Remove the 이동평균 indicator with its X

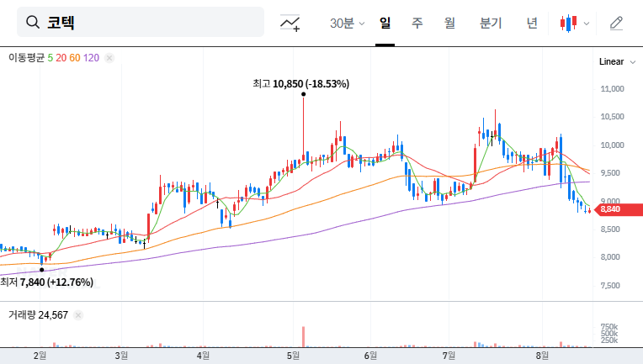tap(109, 58)
